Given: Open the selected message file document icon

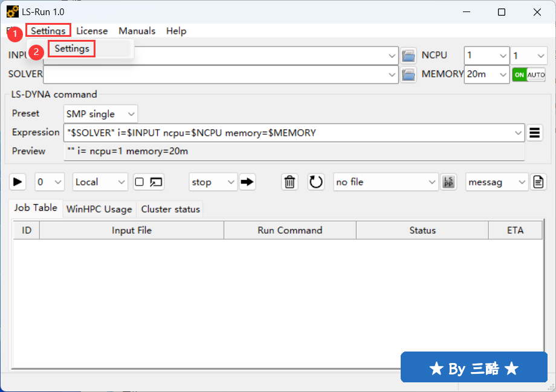Looking at the screenshot, I should pos(538,182).
